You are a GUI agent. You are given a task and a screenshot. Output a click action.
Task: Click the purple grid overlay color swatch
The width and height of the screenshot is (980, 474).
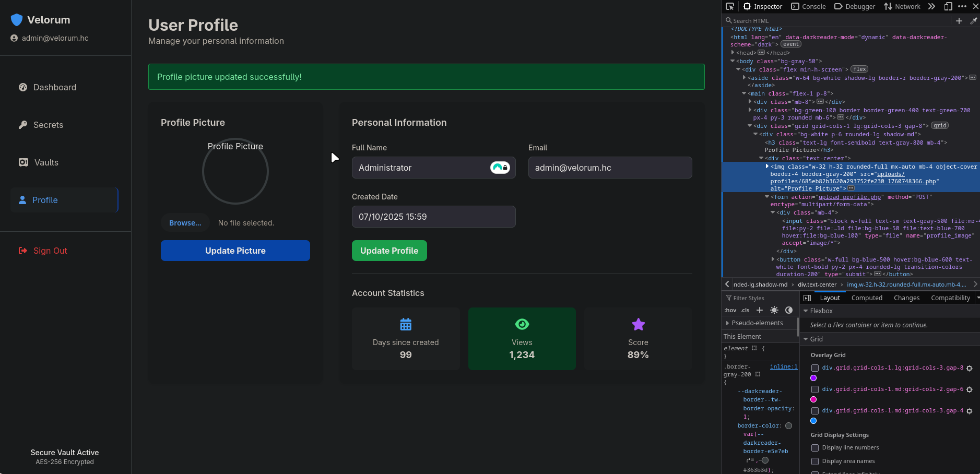point(813,378)
